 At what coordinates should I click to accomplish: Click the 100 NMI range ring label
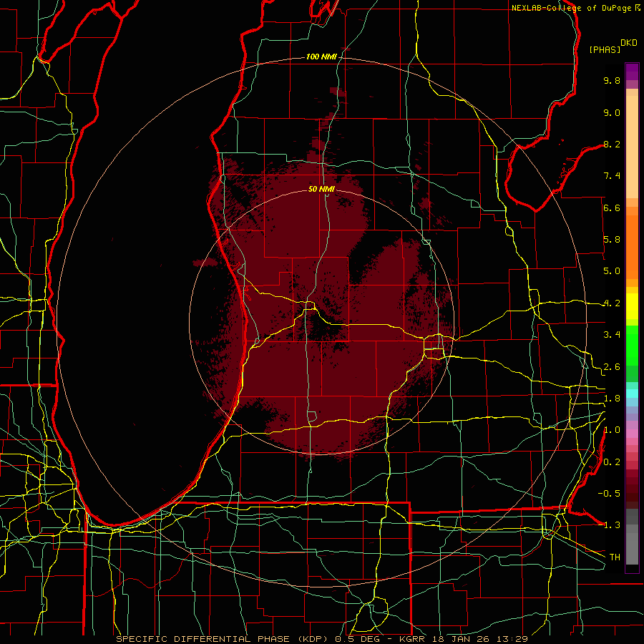(x=321, y=57)
